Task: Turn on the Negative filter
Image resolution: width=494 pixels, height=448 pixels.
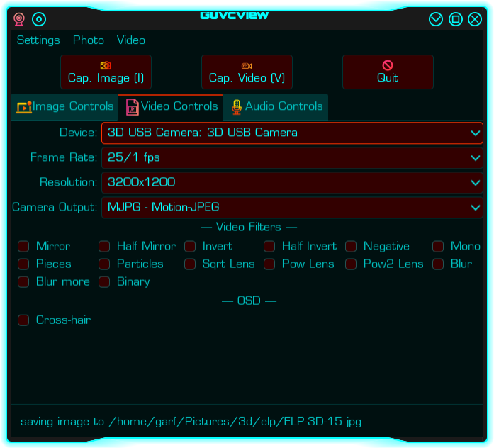Action: 351,247
